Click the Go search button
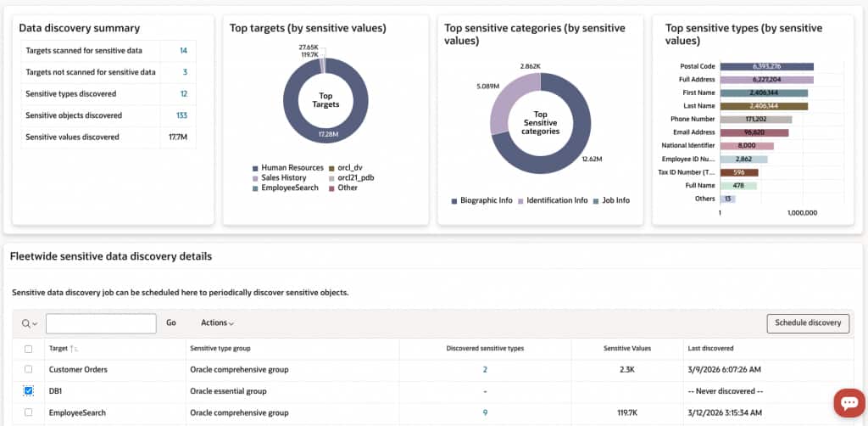This screenshot has height=426, width=868. [171, 323]
